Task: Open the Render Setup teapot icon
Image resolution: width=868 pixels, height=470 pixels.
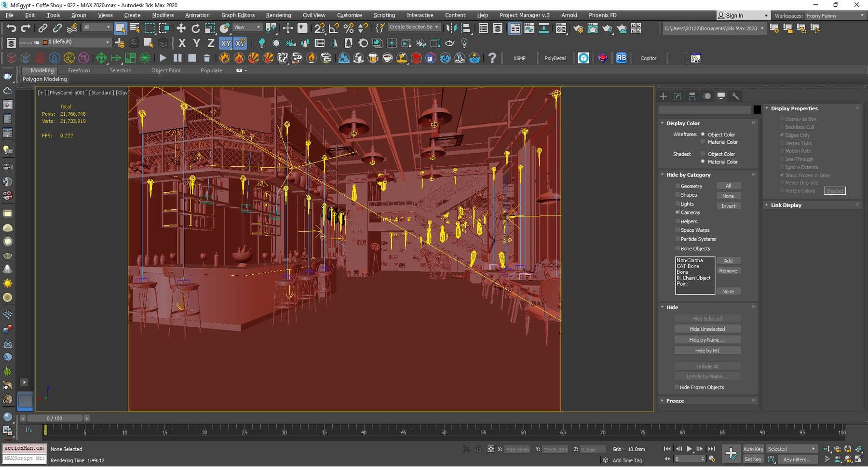Action: coord(578,28)
